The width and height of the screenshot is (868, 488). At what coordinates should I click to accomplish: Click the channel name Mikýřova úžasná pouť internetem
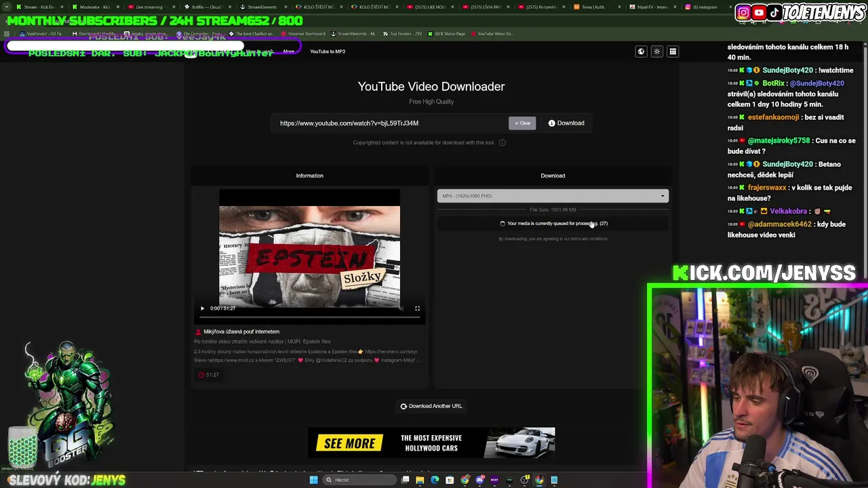coord(241,331)
